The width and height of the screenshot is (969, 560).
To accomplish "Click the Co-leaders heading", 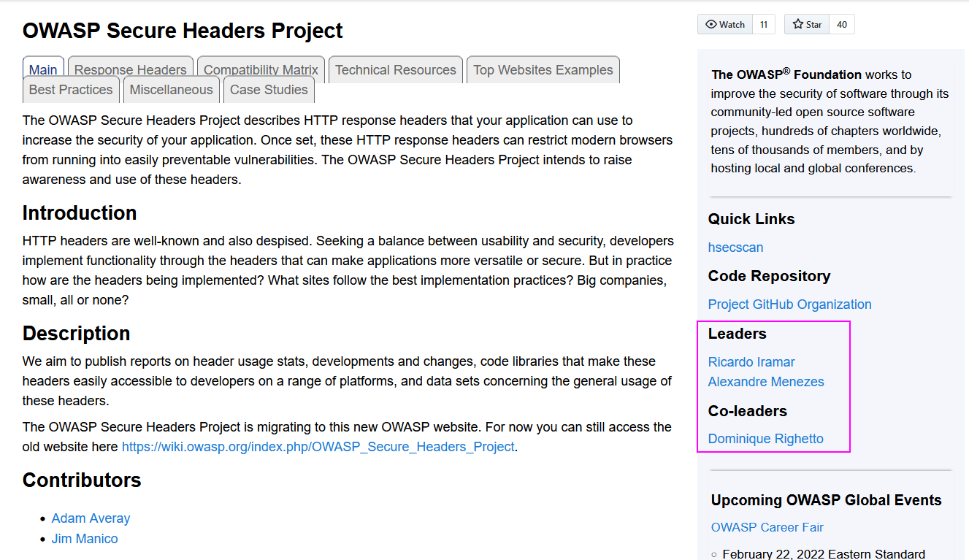I will point(748,411).
